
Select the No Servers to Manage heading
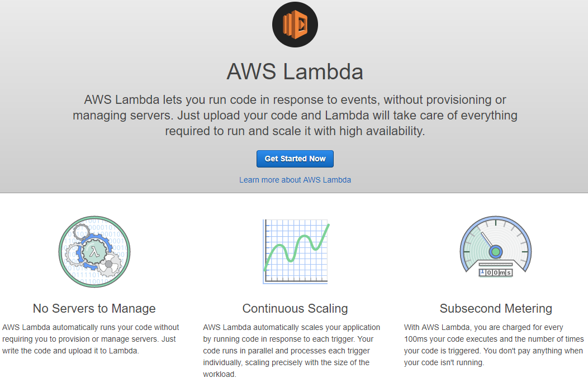coord(93,308)
